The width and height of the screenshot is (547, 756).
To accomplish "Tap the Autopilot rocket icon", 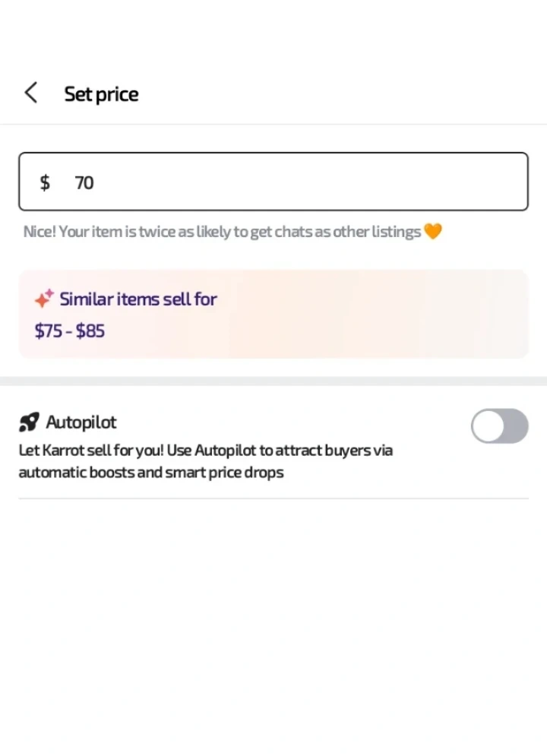I will click(x=29, y=422).
